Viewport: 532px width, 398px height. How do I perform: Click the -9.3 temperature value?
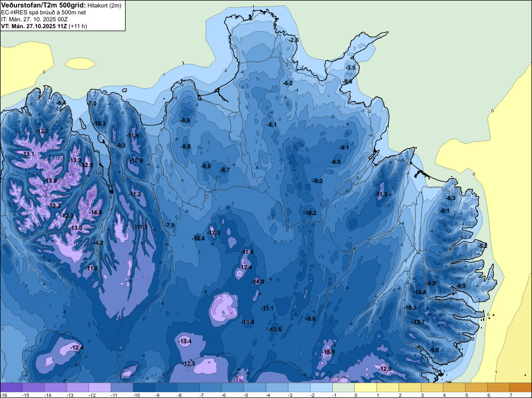coord(120,145)
